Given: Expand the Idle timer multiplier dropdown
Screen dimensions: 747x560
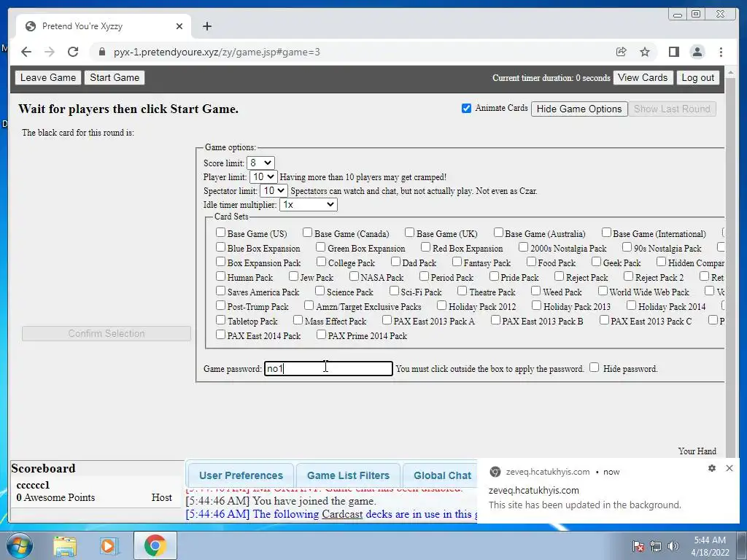Looking at the screenshot, I should tap(309, 205).
